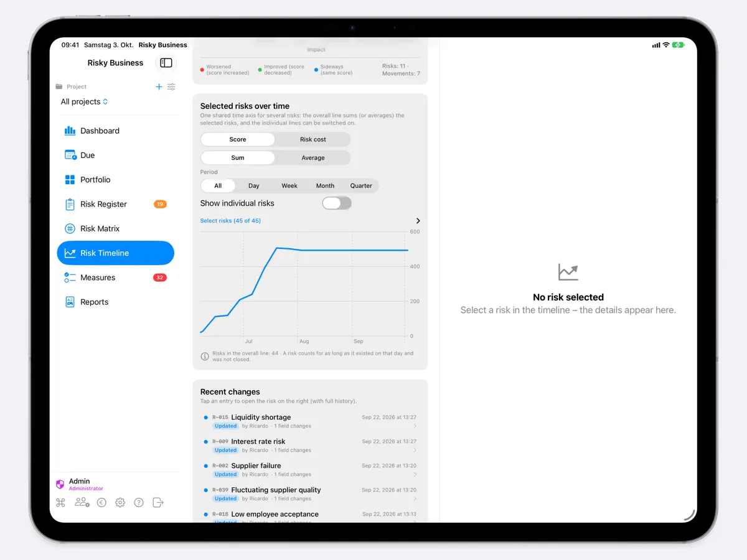
Task: Click the Dashboard bar chart icon
Action: [x=70, y=131]
